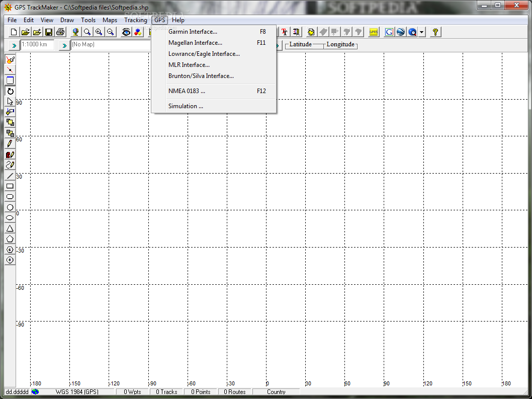The image size is (532, 399).
Task: Zoom out with the minus magnifier
Action: [111, 32]
